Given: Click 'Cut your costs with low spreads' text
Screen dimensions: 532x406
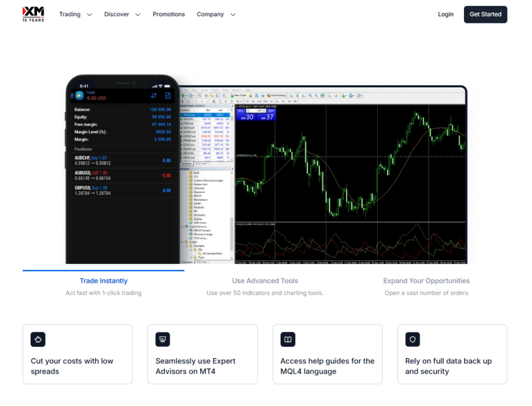Looking at the screenshot, I should (72, 366).
